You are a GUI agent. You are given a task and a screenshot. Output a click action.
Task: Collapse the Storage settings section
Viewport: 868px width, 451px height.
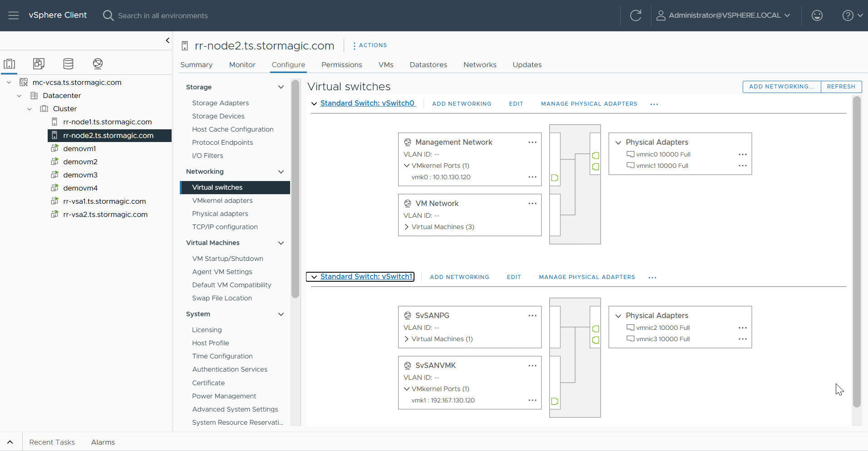click(x=281, y=87)
